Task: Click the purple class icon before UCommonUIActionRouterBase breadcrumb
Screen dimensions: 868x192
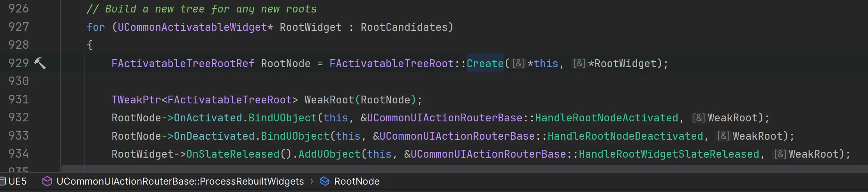Action: click(47, 181)
